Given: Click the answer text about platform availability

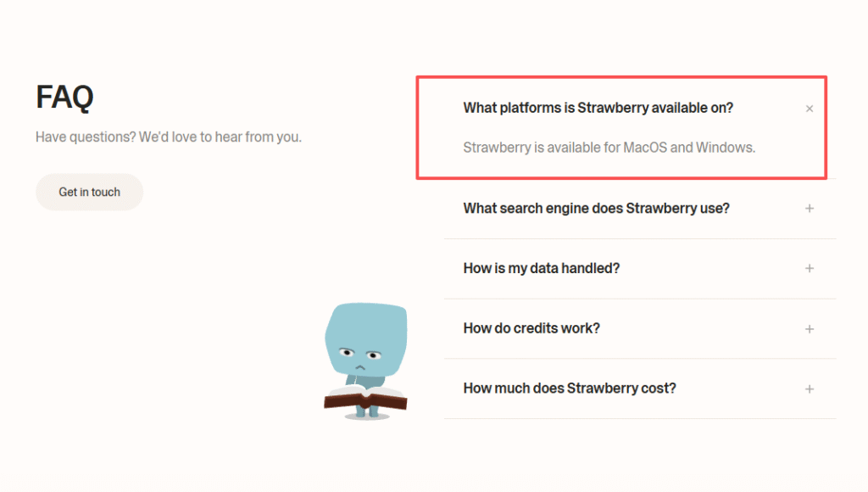Looking at the screenshot, I should [609, 148].
